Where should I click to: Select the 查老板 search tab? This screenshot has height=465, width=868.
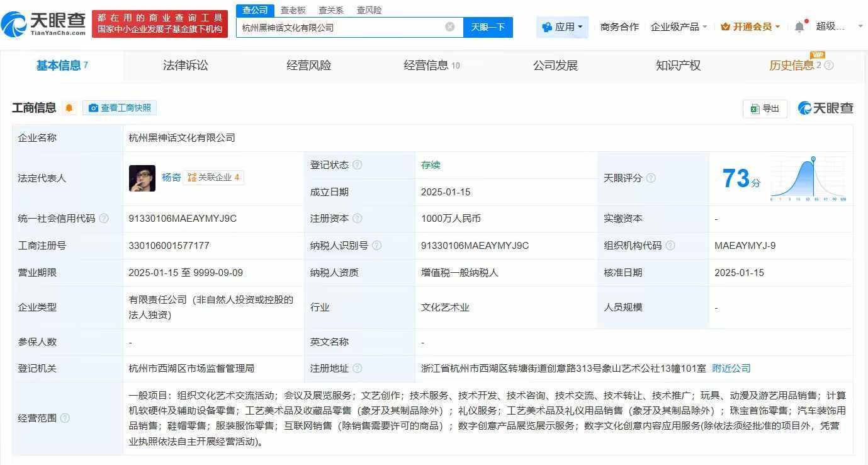pyautogui.click(x=293, y=10)
